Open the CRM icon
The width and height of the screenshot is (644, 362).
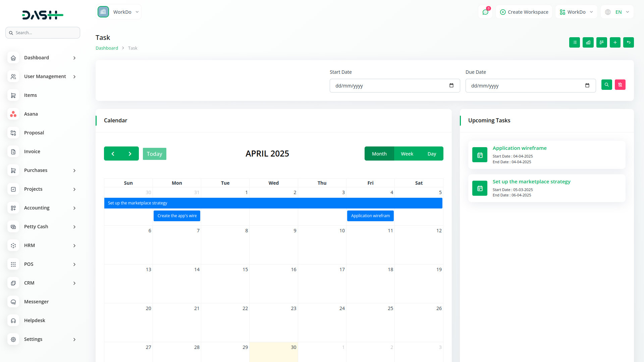pos(13,283)
